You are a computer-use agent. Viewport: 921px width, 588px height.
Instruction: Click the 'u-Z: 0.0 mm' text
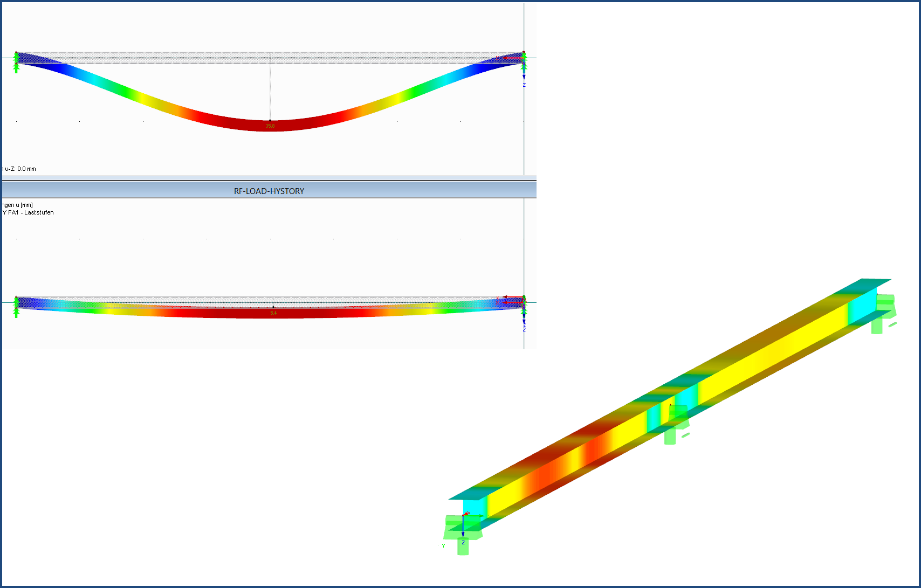20,169
